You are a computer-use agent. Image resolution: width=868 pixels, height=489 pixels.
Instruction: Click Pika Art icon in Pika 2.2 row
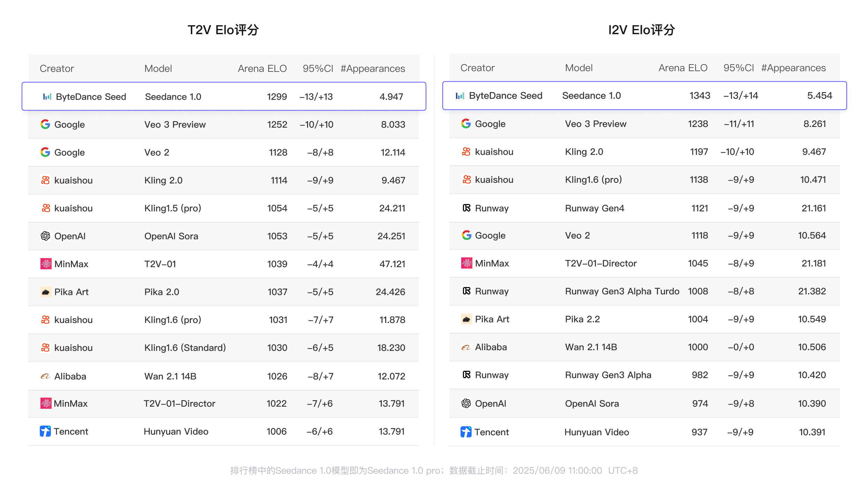[466, 319]
